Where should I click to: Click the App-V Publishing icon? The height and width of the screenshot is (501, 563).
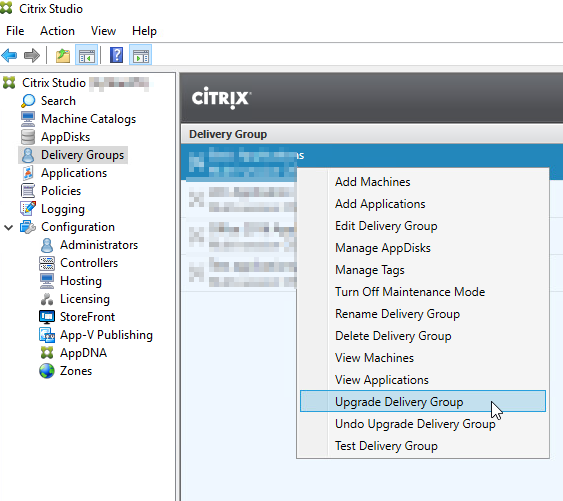[47, 335]
